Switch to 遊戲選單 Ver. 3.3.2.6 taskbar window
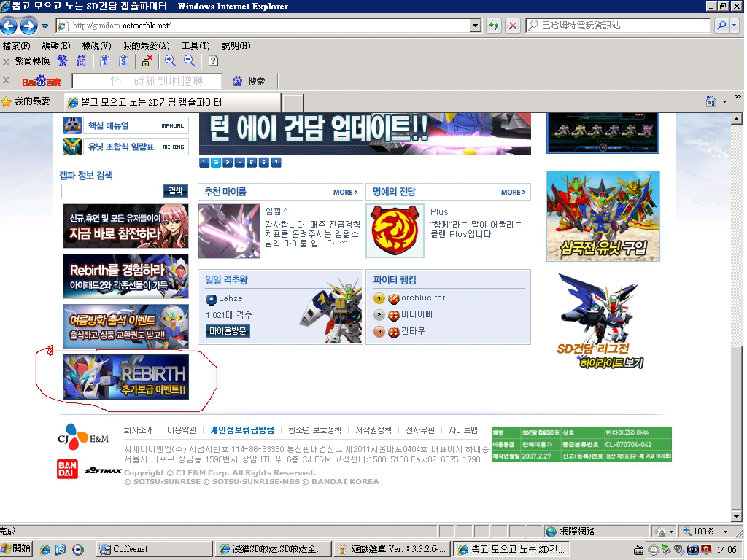This screenshot has height=560, width=747. coord(392,549)
